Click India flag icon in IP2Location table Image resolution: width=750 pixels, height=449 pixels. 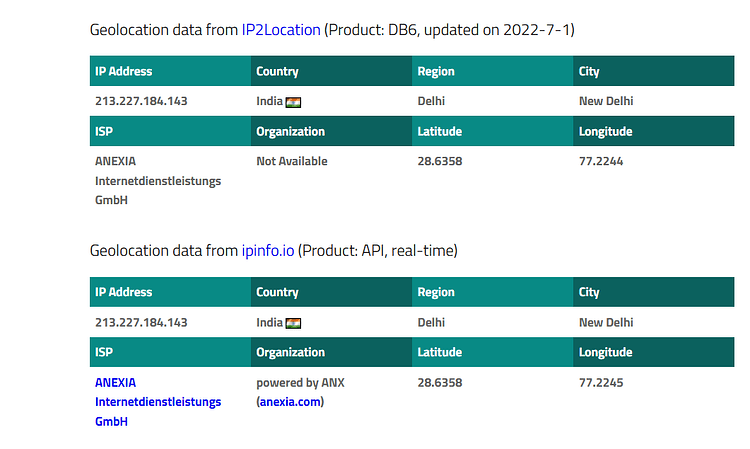pos(293,102)
